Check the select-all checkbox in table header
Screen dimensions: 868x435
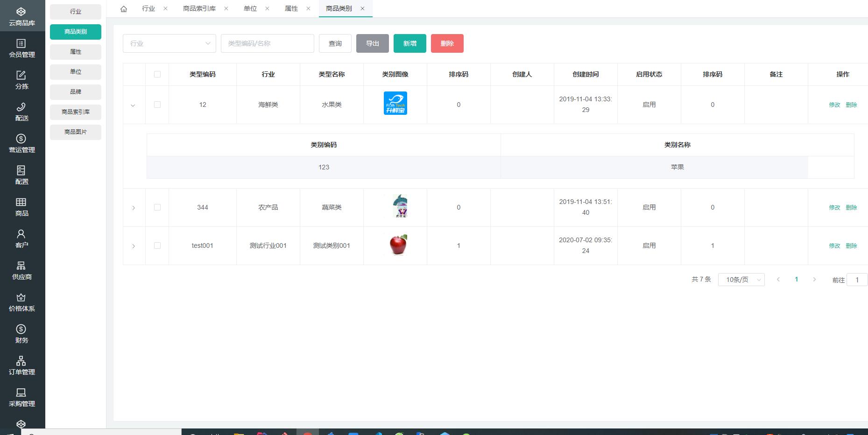[x=157, y=74]
